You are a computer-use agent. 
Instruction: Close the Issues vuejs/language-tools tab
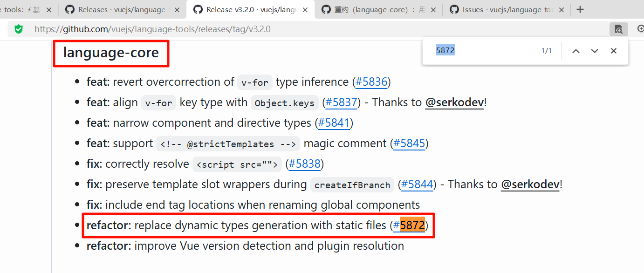562,10
